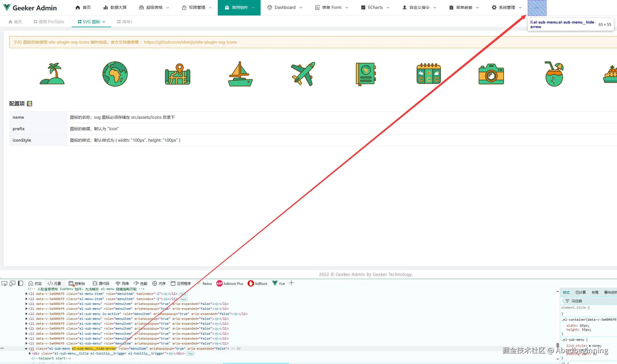Click the plus icon for more DevTools tools
The width and height of the screenshot is (617, 364).
pos(291,283)
